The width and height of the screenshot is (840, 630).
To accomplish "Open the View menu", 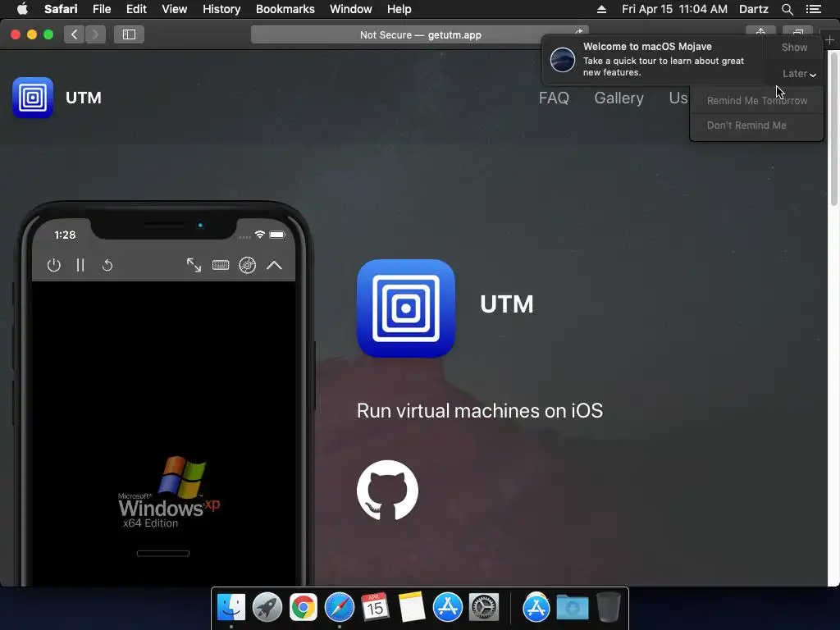I will (174, 9).
